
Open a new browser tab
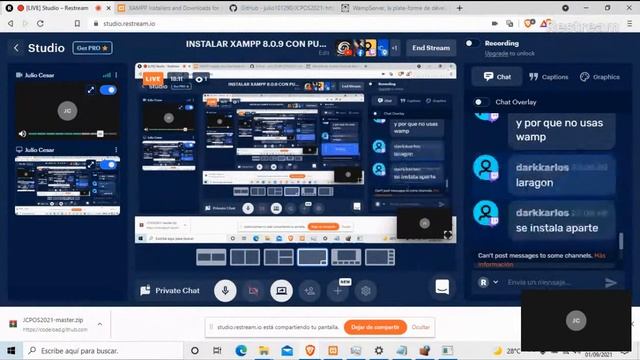(460, 8)
